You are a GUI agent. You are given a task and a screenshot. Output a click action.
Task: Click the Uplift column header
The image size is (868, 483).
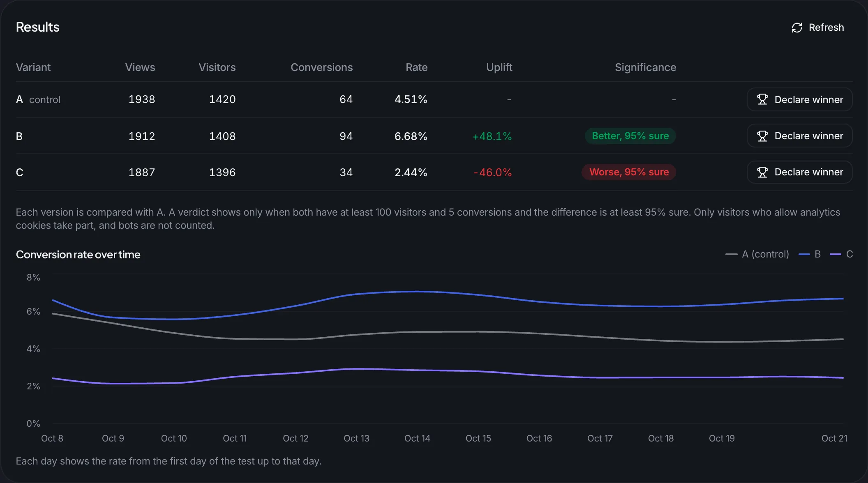(x=499, y=67)
